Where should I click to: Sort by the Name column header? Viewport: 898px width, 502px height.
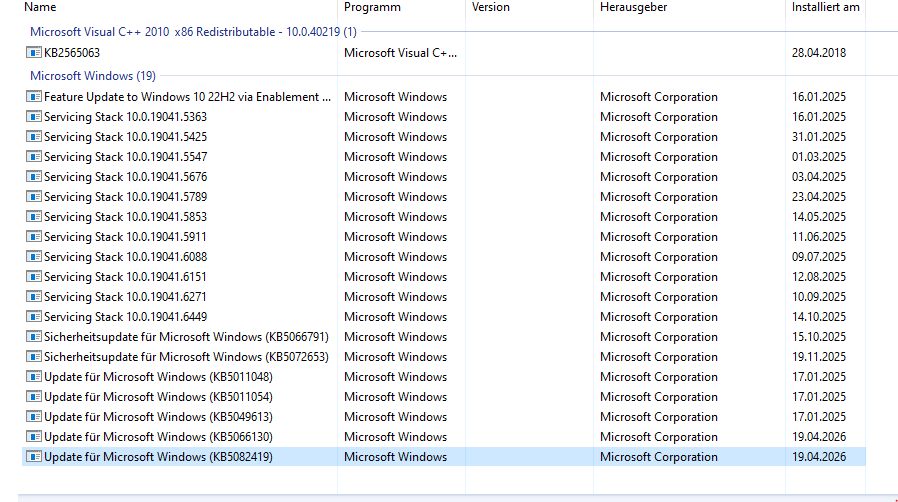40,7
